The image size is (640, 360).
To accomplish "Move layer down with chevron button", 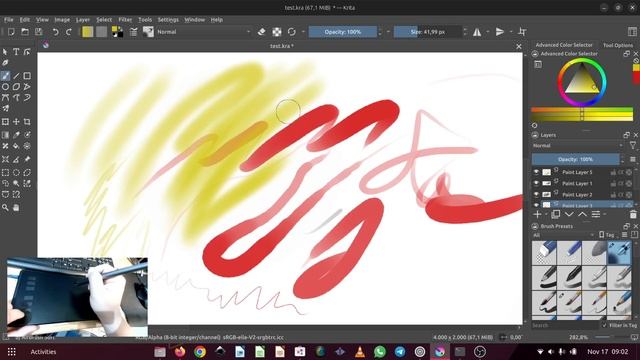I will 569,214.
